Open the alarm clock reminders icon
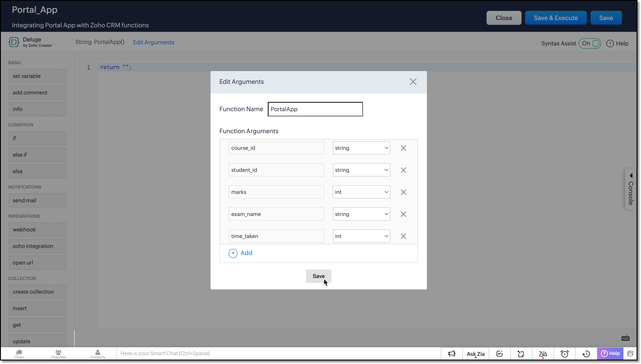The width and height of the screenshot is (641, 364). (x=564, y=353)
